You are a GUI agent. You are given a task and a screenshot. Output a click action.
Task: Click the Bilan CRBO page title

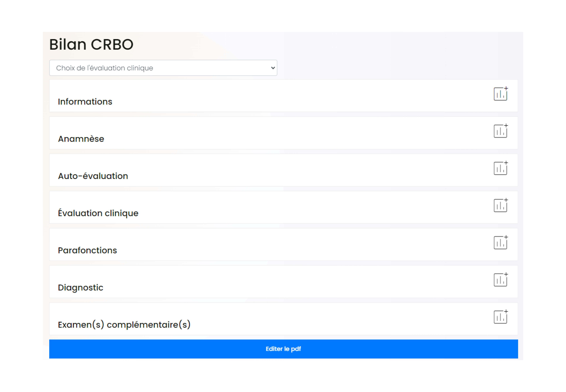click(x=91, y=44)
